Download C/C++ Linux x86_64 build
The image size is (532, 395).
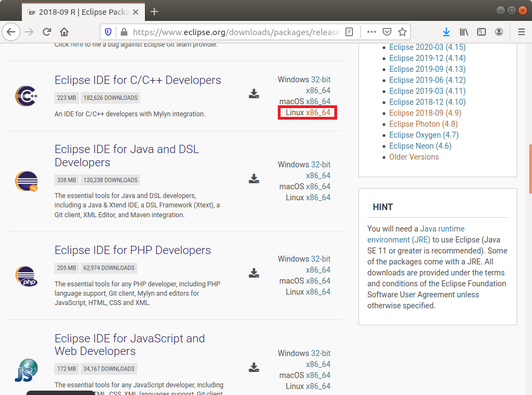[318, 112]
